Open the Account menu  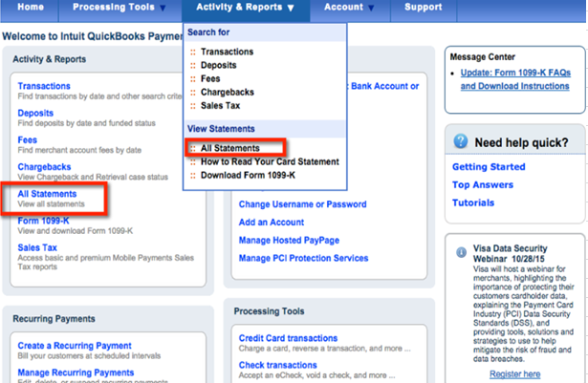pos(349,7)
